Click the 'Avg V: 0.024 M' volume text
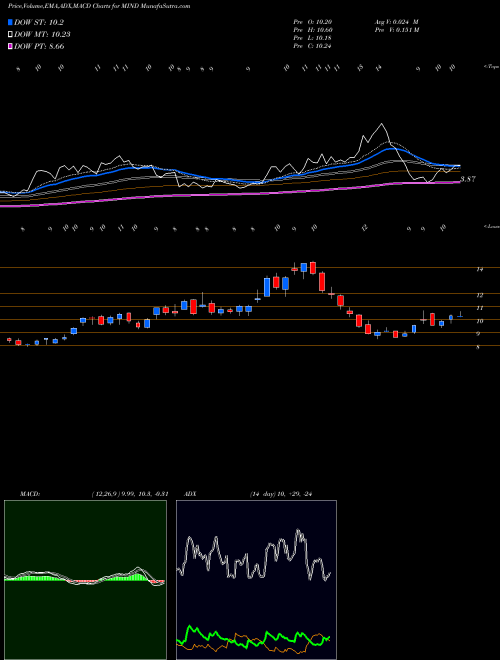The height and width of the screenshot is (660, 500). point(396,21)
